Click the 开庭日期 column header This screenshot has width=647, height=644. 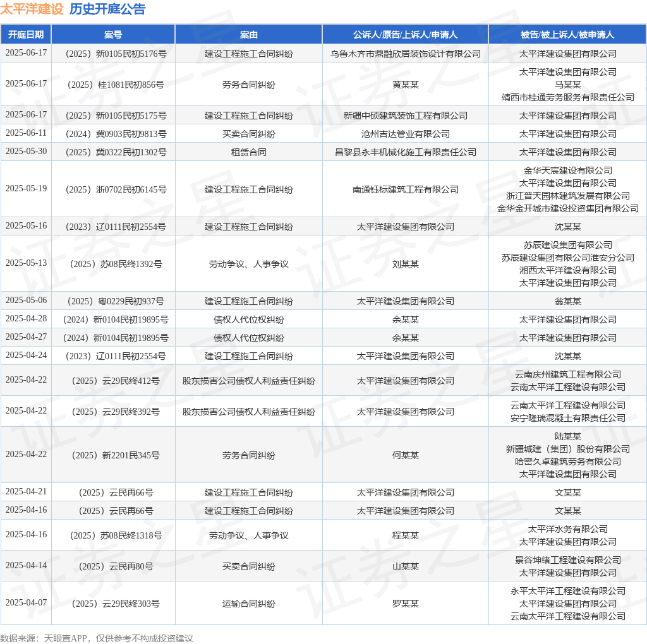pos(26,35)
